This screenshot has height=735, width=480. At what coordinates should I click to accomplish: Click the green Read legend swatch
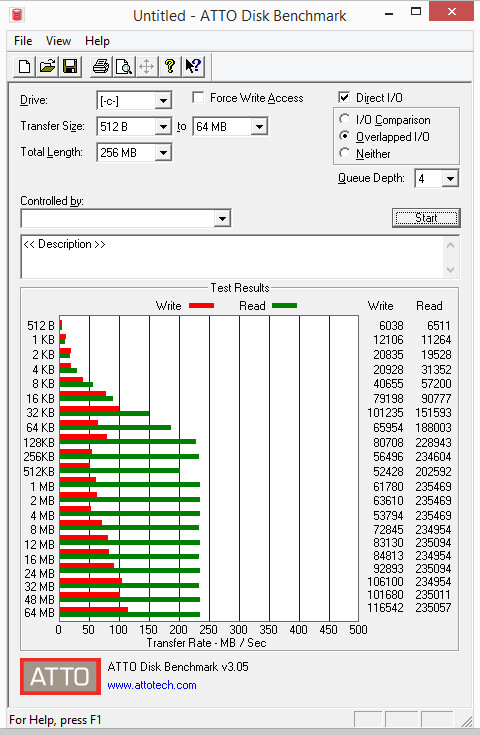(285, 306)
